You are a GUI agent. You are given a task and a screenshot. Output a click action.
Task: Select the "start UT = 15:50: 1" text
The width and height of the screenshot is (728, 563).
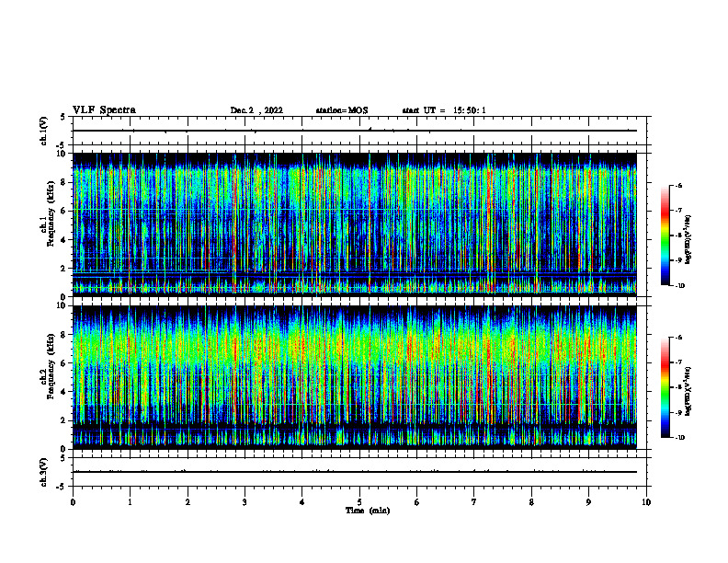(x=444, y=110)
